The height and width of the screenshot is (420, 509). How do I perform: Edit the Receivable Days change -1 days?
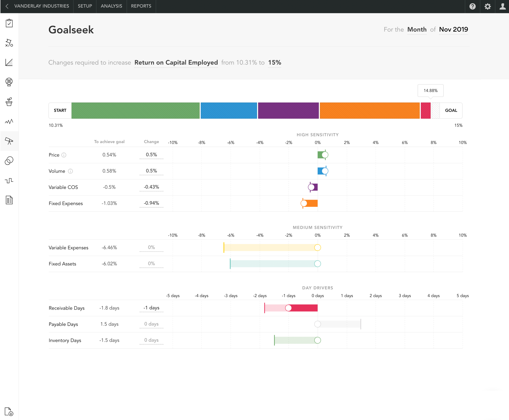point(151,308)
